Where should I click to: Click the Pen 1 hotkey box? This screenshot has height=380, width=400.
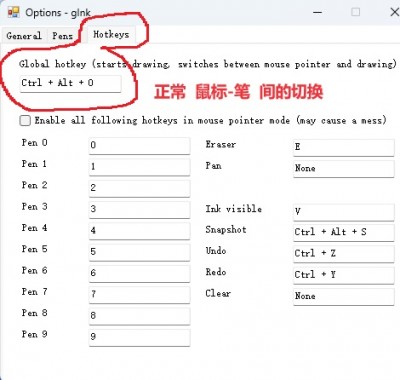click(x=139, y=167)
